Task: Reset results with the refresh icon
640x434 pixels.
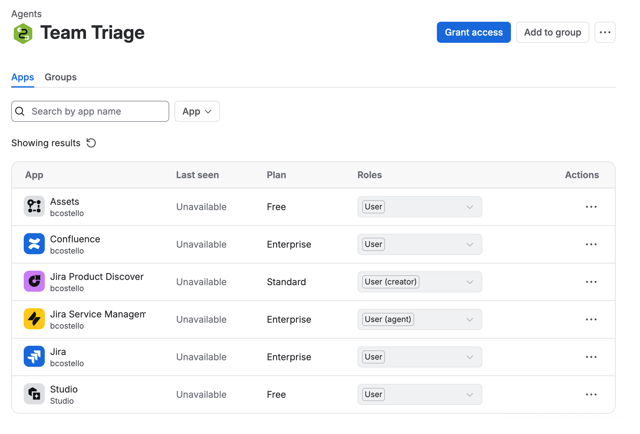Action: (91, 143)
